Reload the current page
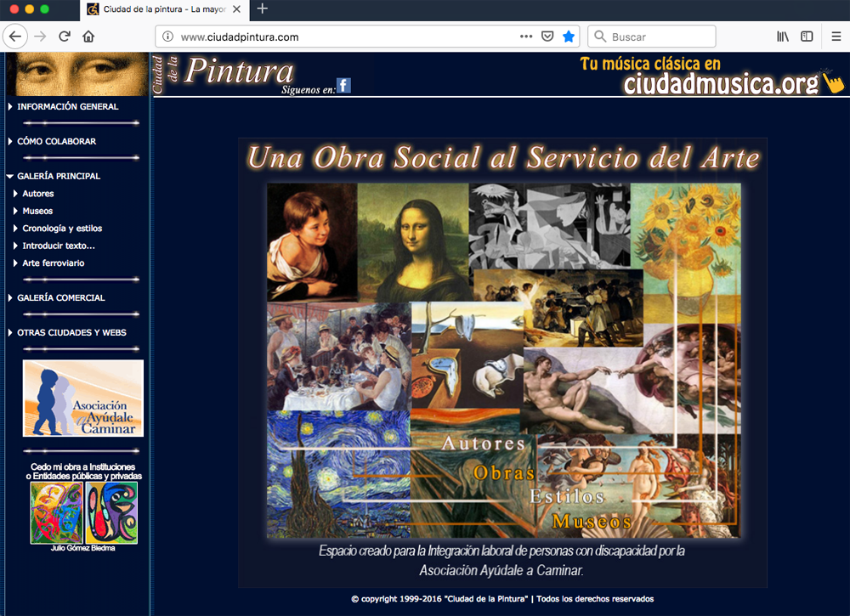 pyautogui.click(x=65, y=37)
